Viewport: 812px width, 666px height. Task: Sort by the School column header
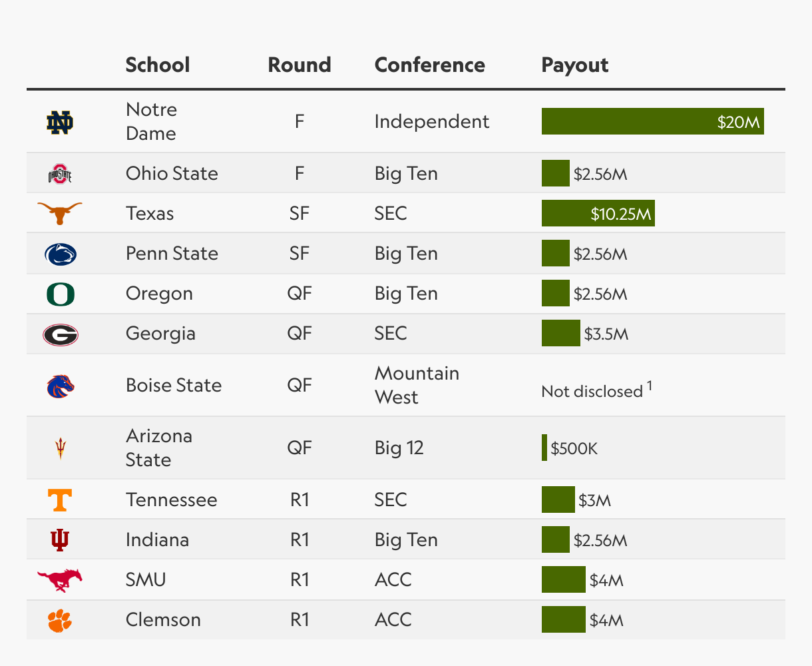point(158,65)
